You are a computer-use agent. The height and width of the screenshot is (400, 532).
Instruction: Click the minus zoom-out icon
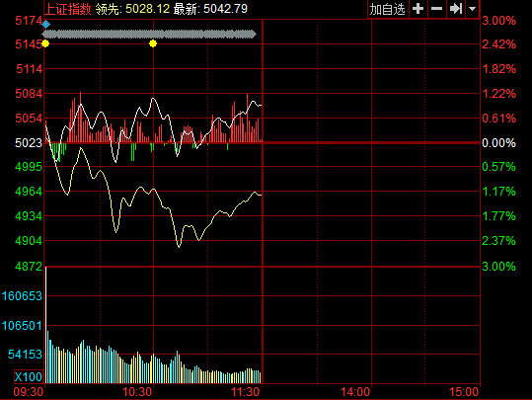point(436,9)
